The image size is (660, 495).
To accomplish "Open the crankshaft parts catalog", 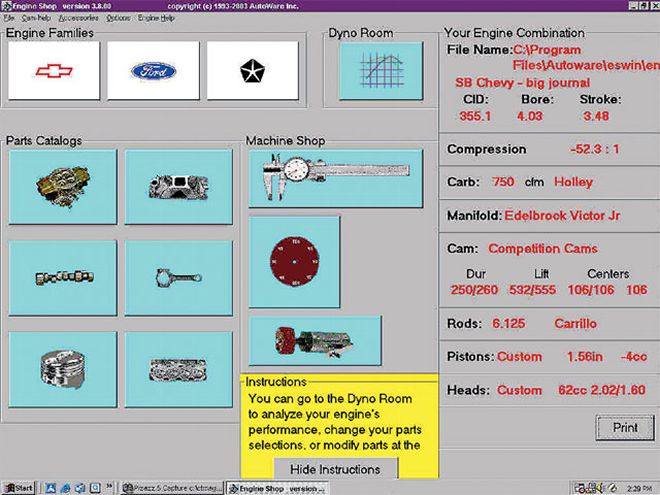I will 63,278.
